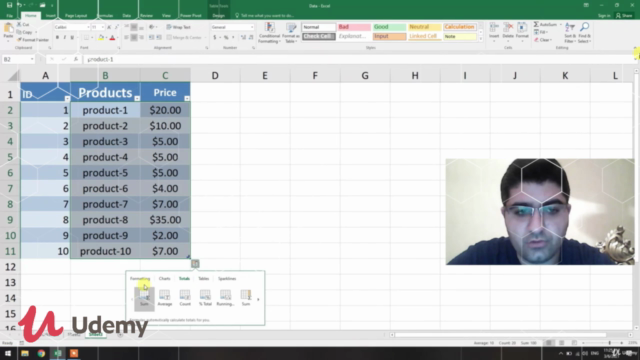
Task: Click the Sort & Filter icon
Action: click(570, 28)
